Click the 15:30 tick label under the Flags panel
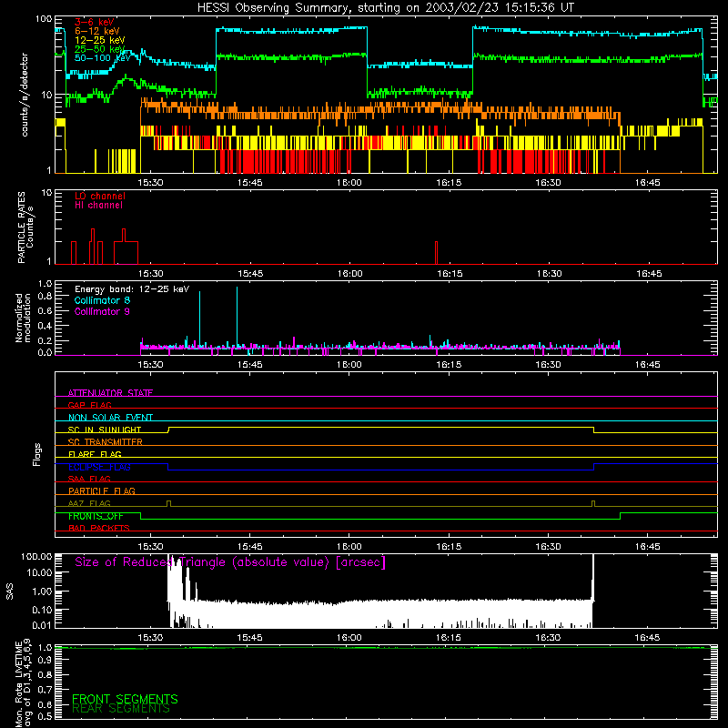Image resolution: width=728 pixels, height=728 pixels. click(x=150, y=547)
